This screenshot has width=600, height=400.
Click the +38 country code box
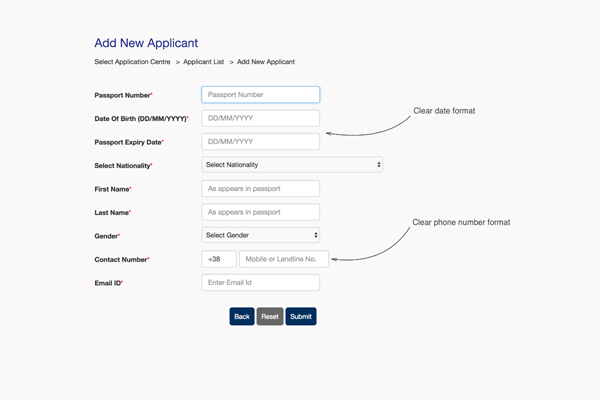tap(219, 259)
